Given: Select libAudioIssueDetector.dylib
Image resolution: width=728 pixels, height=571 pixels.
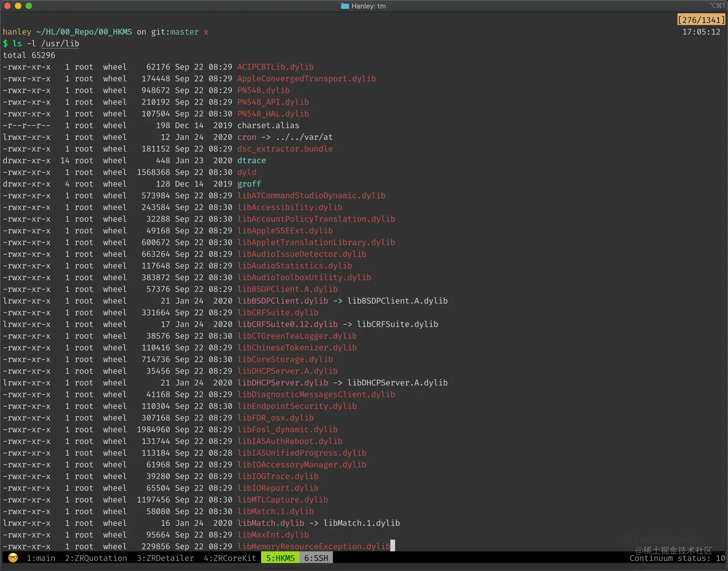Looking at the screenshot, I should pyautogui.click(x=301, y=254).
